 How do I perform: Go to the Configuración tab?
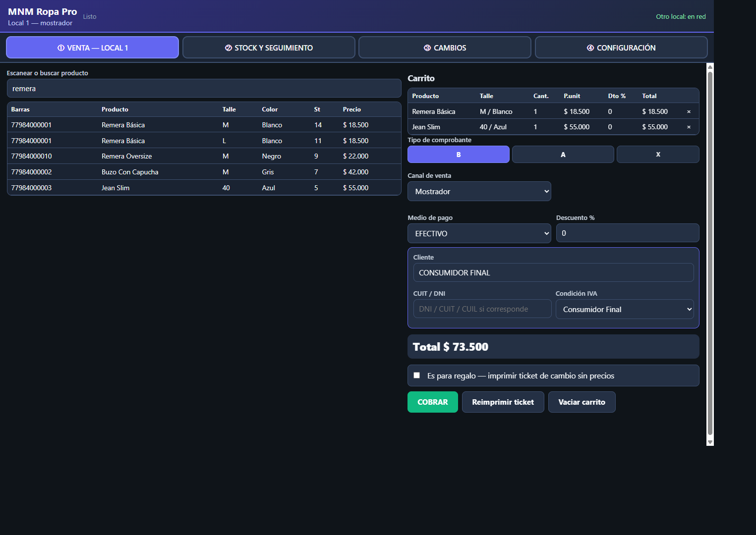[621, 48]
